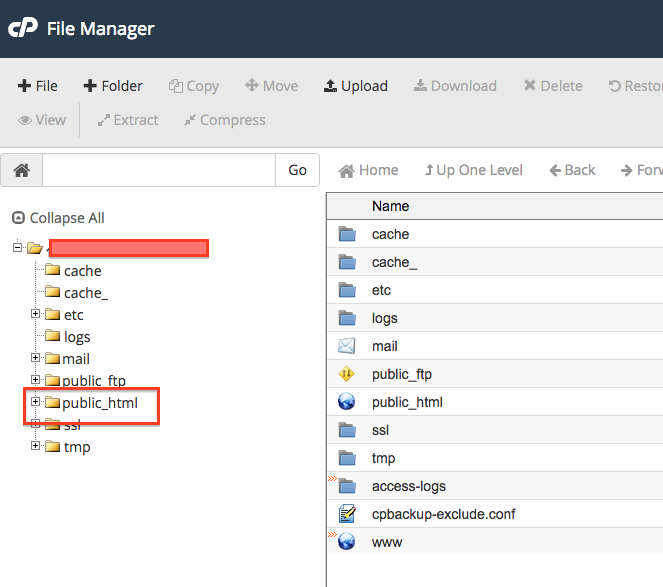Expand the public_html tree node
Screen dimensions: 663x587
[x=36, y=402]
